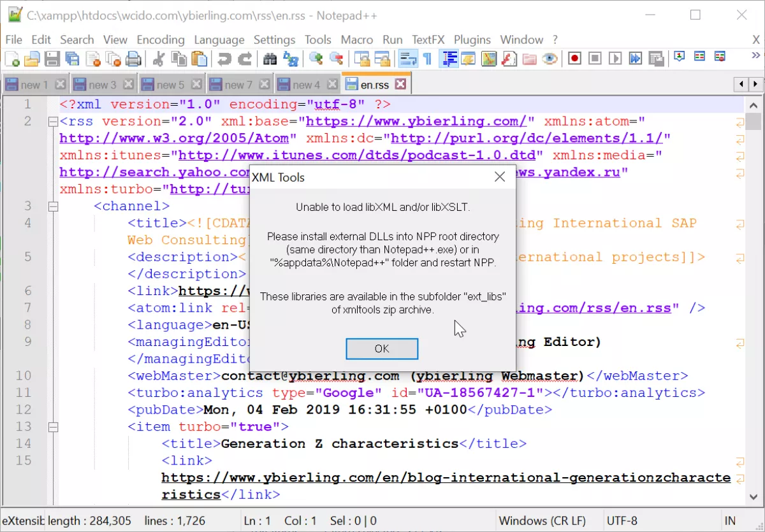765x532 pixels.
Task: Click the Close All toolbar icon
Action: tap(113, 59)
